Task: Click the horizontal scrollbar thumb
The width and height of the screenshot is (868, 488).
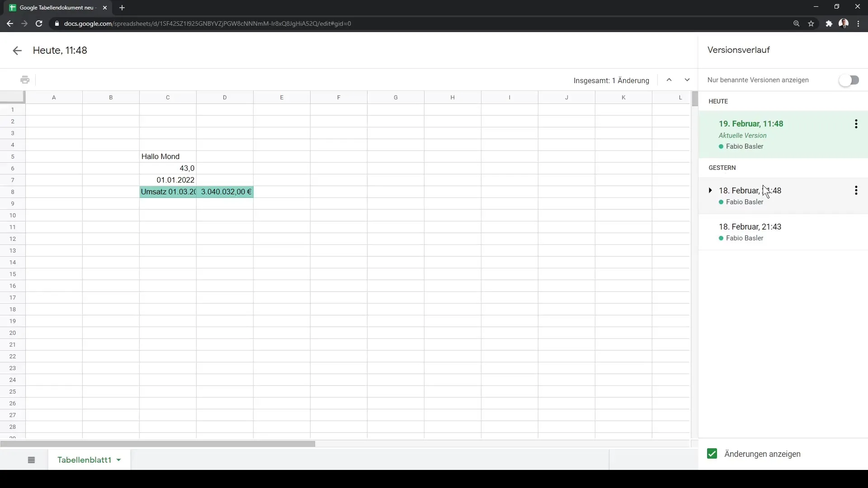Action: [158, 444]
